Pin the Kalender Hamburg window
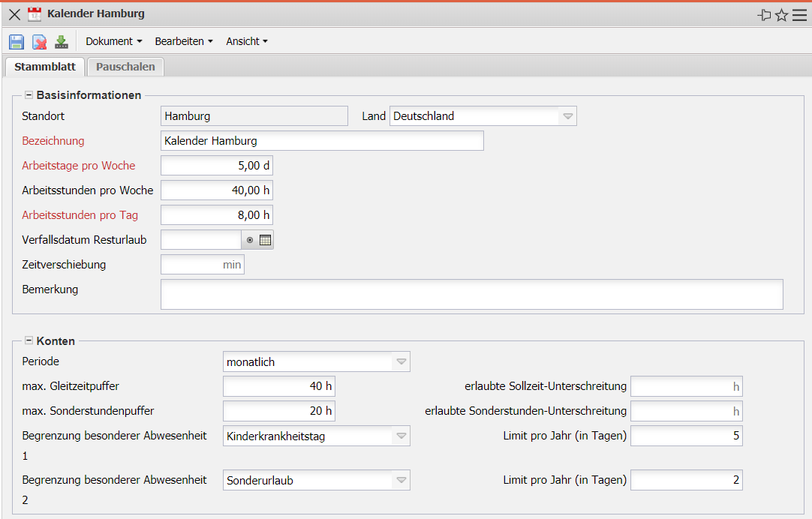This screenshot has height=519, width=812. coord(765,15)
